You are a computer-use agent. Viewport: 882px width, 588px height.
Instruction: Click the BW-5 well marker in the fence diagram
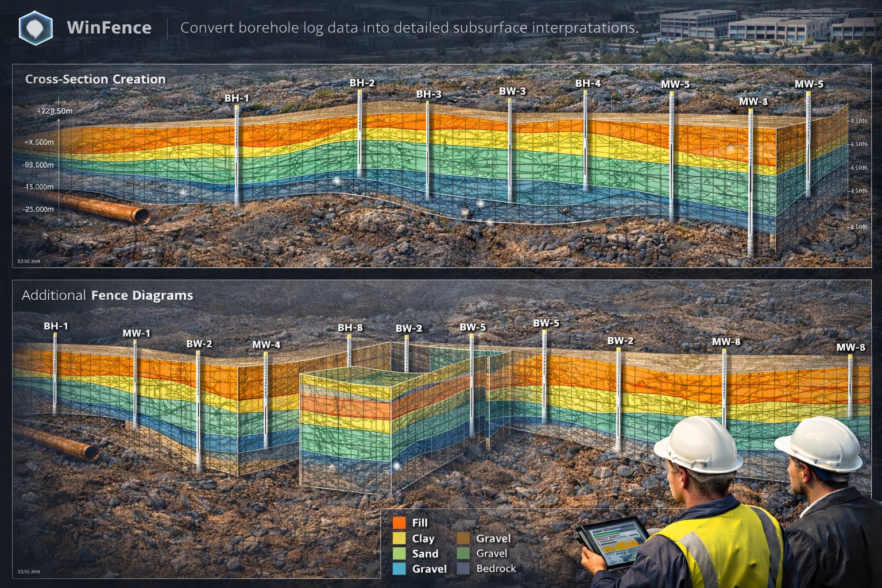point(472,373)
